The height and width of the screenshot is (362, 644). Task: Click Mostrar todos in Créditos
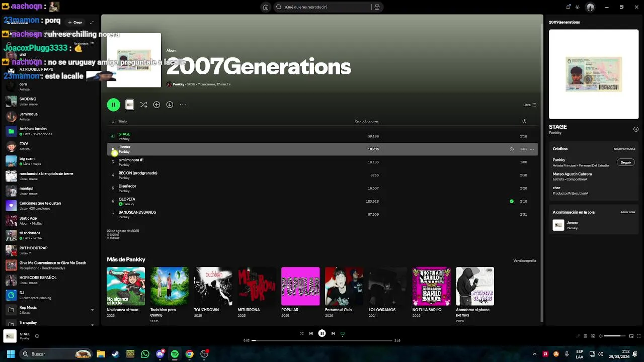pos(624,149)
